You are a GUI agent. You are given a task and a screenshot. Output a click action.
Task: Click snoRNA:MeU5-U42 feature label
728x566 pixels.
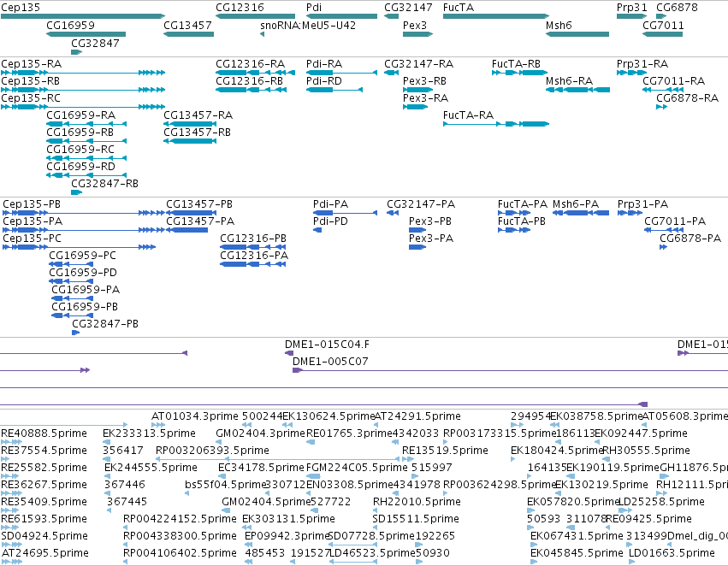pyautogui.click(x=308, y=26)
